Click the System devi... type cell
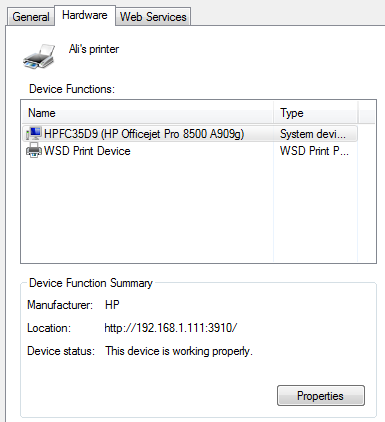 tap(313, 134)
